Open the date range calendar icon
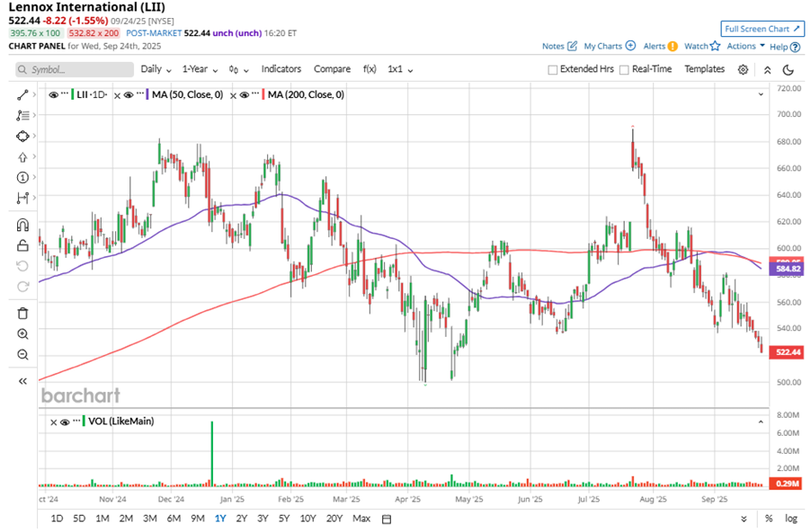 [x=387, y=519]
